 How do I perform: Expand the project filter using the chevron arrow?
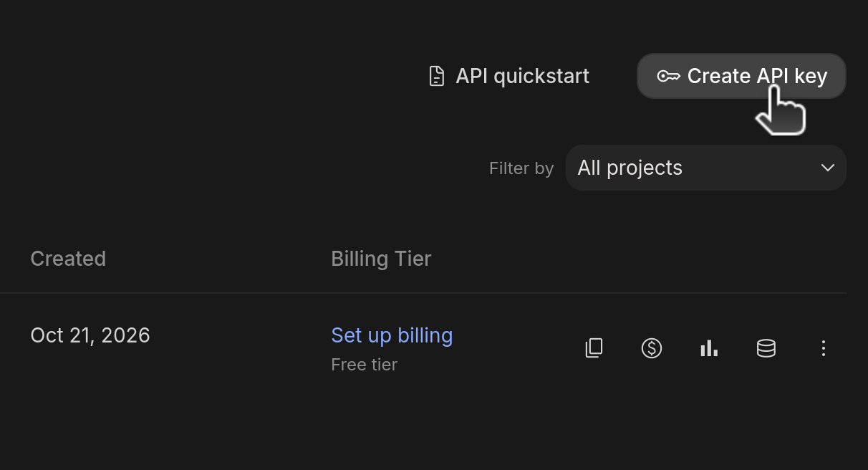coord(827,168)
